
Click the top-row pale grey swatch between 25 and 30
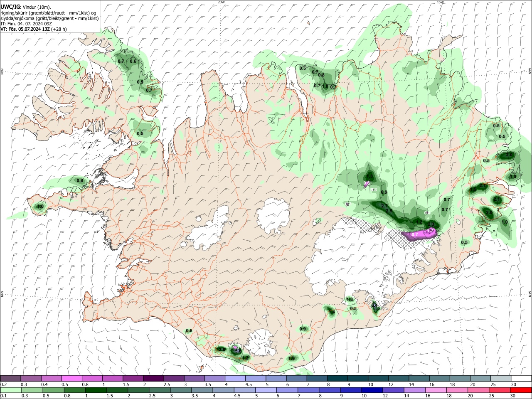click(500, 378)
